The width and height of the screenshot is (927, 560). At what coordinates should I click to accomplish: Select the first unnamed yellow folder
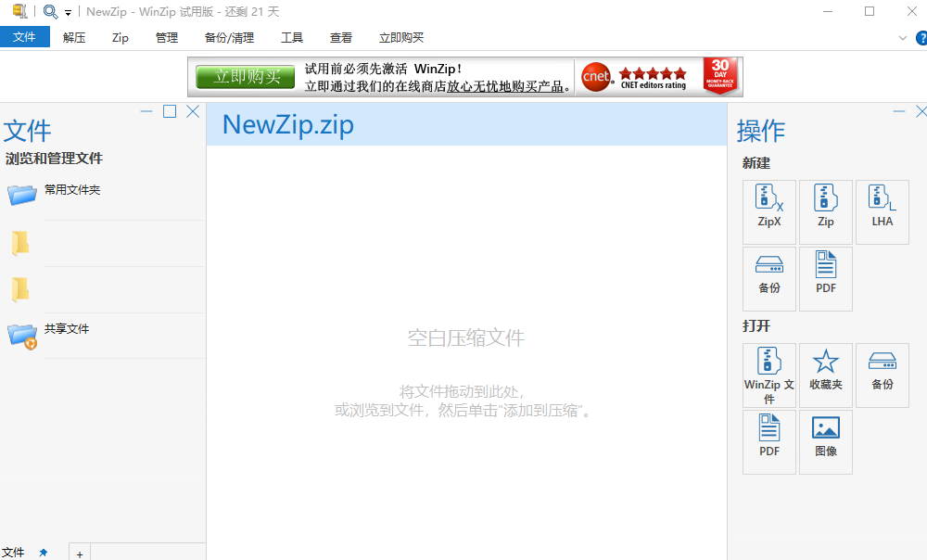pos(20,243)
